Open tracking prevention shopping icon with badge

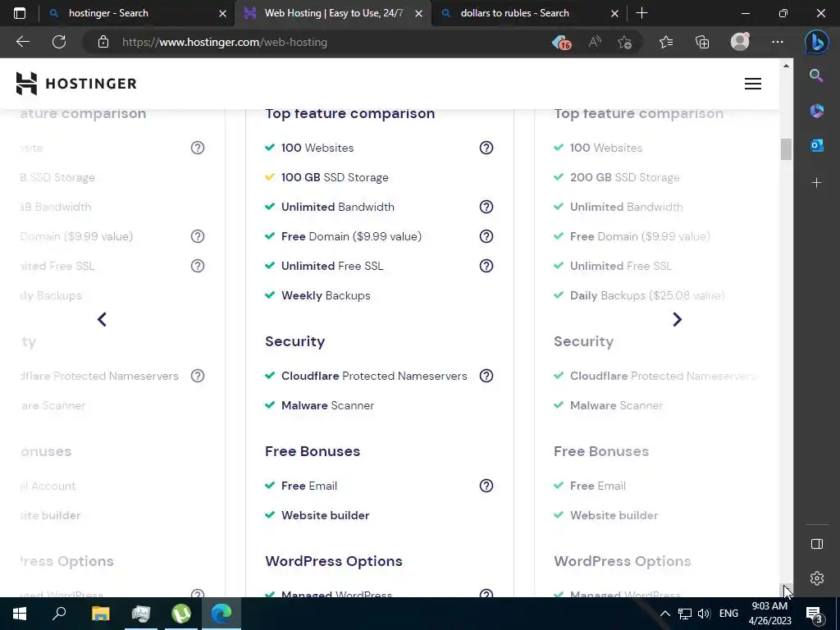[x=561, y=42]
